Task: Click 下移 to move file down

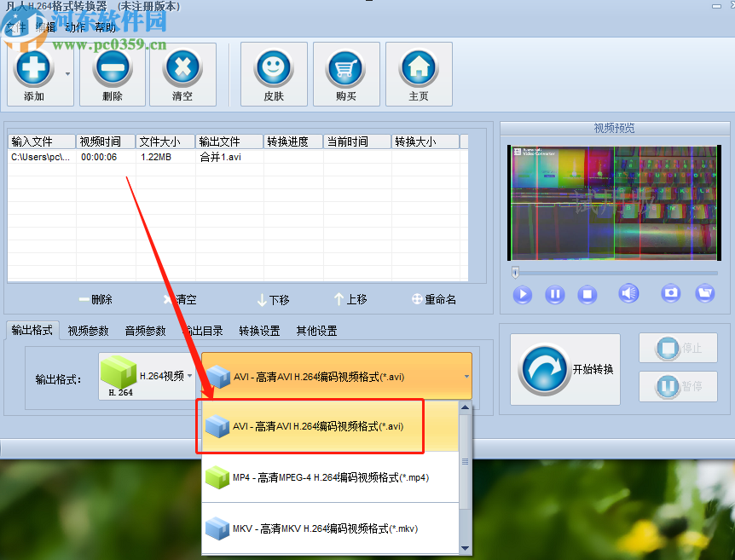Action: pyautogui.click(x=274, y=299)
